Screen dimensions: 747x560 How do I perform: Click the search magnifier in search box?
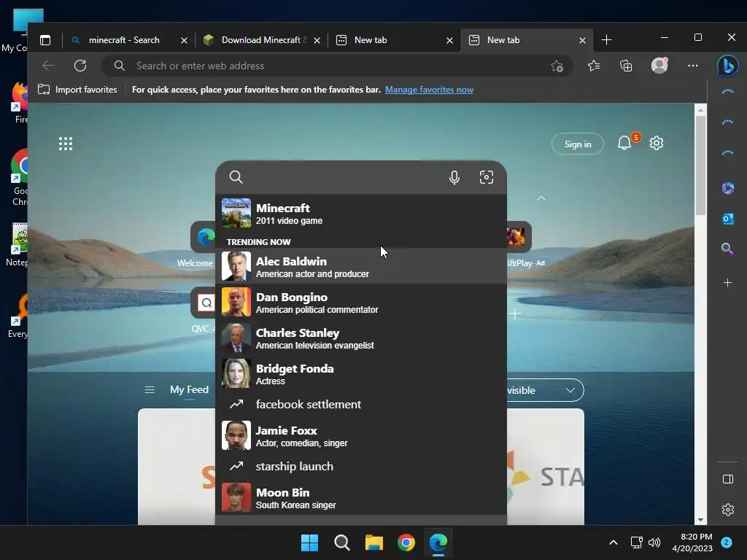[x=236, y=177]
